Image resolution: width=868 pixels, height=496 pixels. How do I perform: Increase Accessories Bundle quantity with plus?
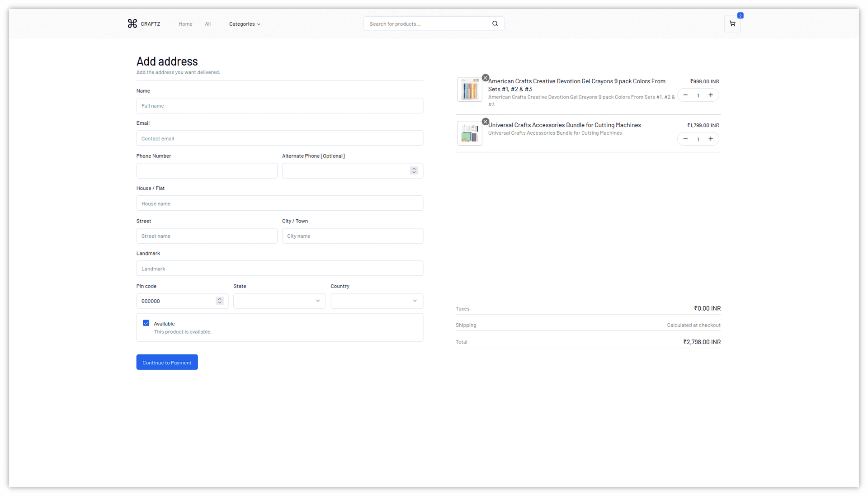point(711,139)
